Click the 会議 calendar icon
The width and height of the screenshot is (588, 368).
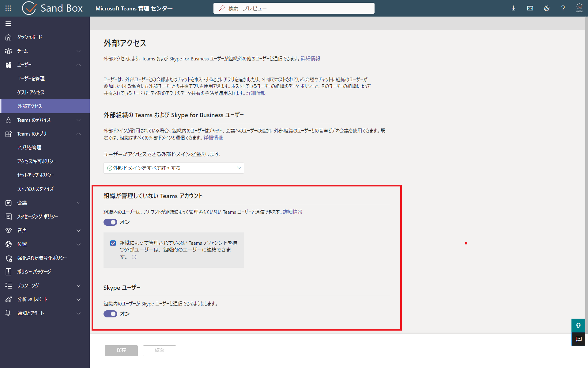8,203
